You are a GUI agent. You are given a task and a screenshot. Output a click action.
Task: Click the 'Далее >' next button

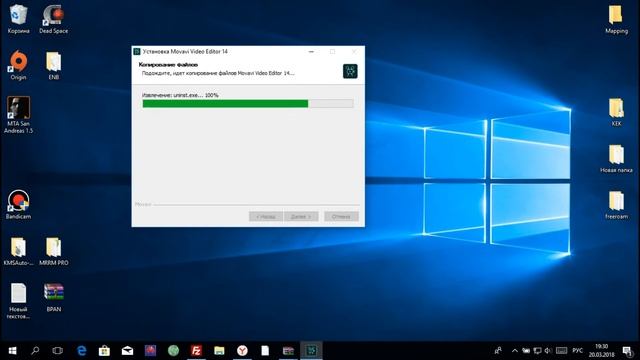click(x=301, y=216)
